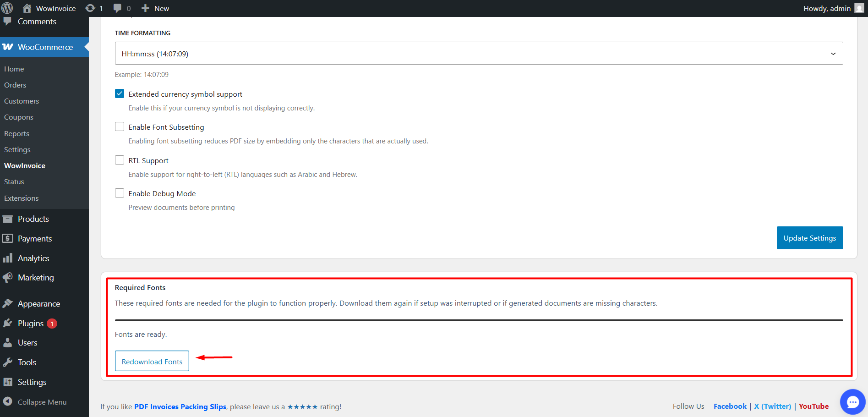The image size is (868, 417).
Task: Follow the PDF Invoices Packing Slips link
Action: pyautogui.click(x=180, y=406)
